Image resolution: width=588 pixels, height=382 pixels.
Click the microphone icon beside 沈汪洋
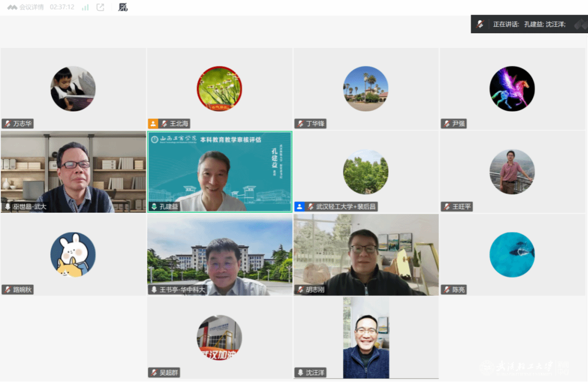coord(300,373)
